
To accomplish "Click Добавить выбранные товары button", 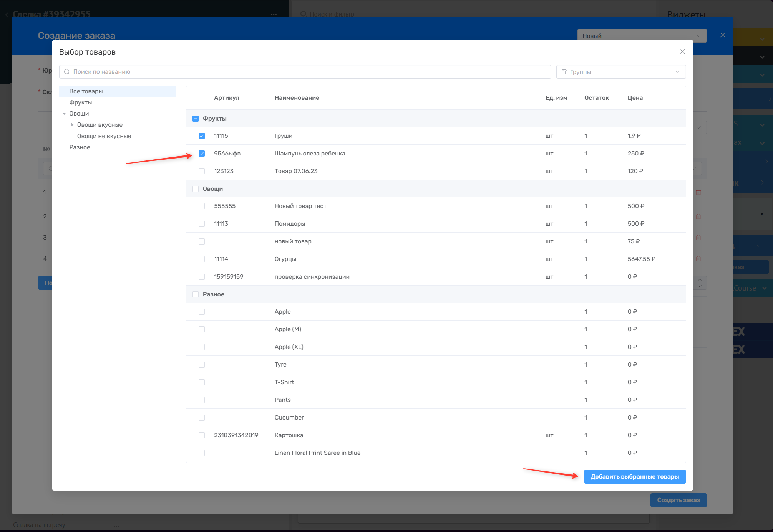I will (635, 477).
